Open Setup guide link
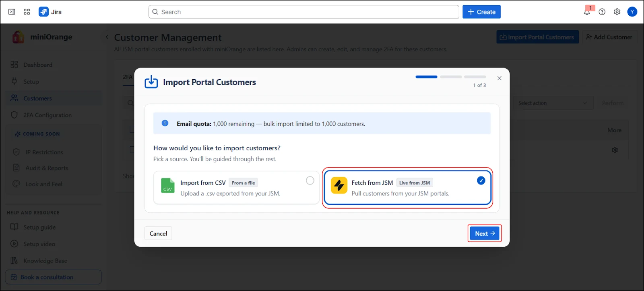The height and width of the screenshot is (291, 644). (x=39, y=227)
